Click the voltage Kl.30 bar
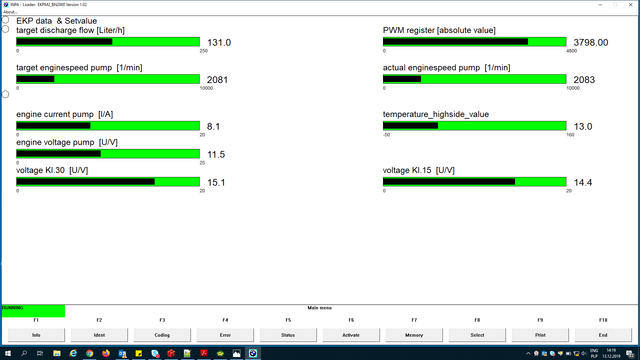640x360 pixels. point(108,182)
